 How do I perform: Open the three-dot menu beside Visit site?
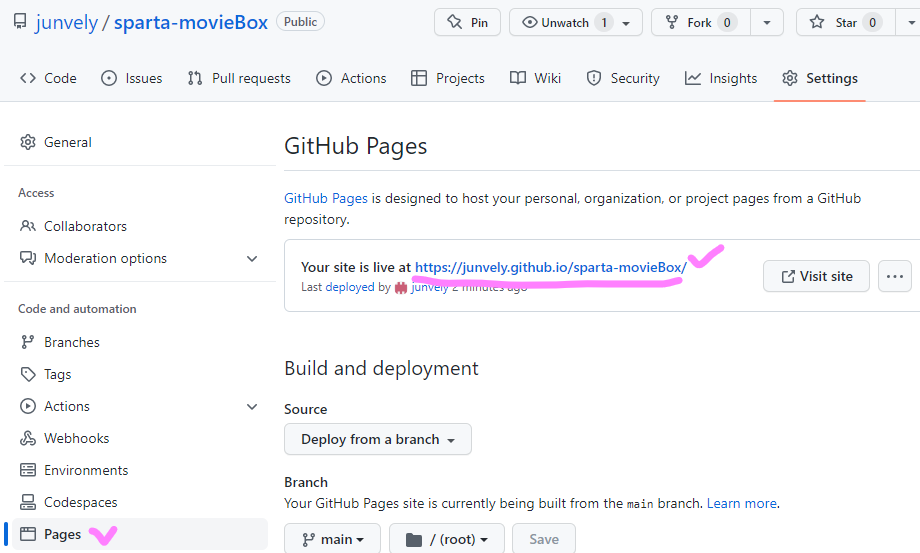click(x=895, y=276)
